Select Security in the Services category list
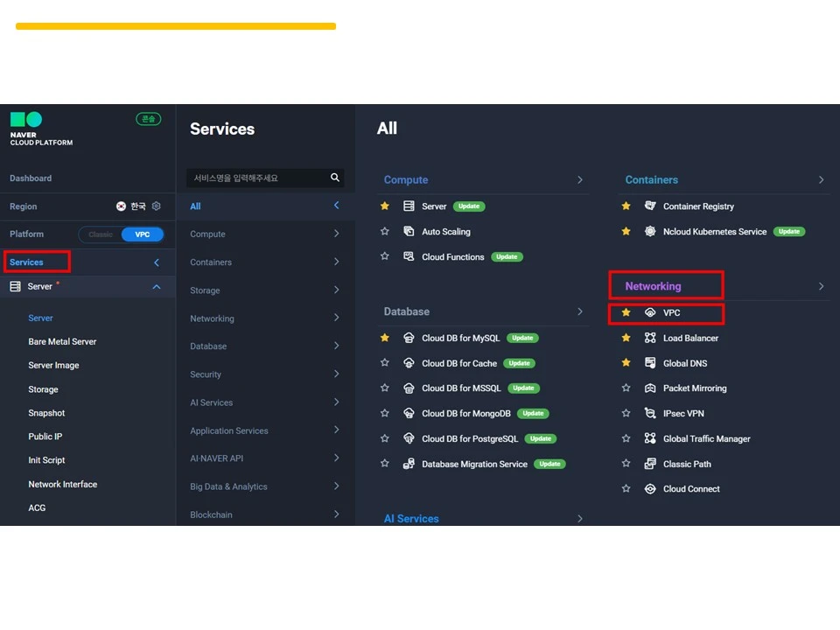 click(x=265, y=374)
